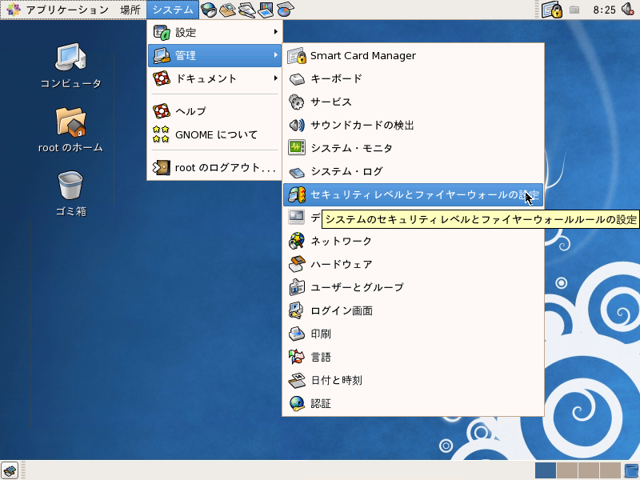Click the 8:25 clock in the panel

point(604,10)
